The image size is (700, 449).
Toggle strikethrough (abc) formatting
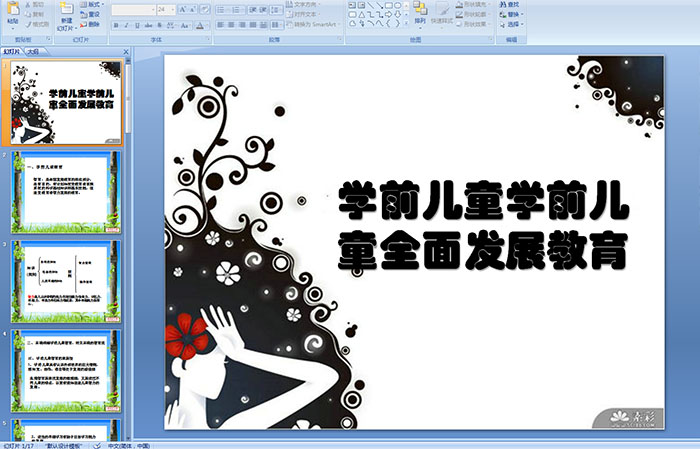click(x=148, y=25)
